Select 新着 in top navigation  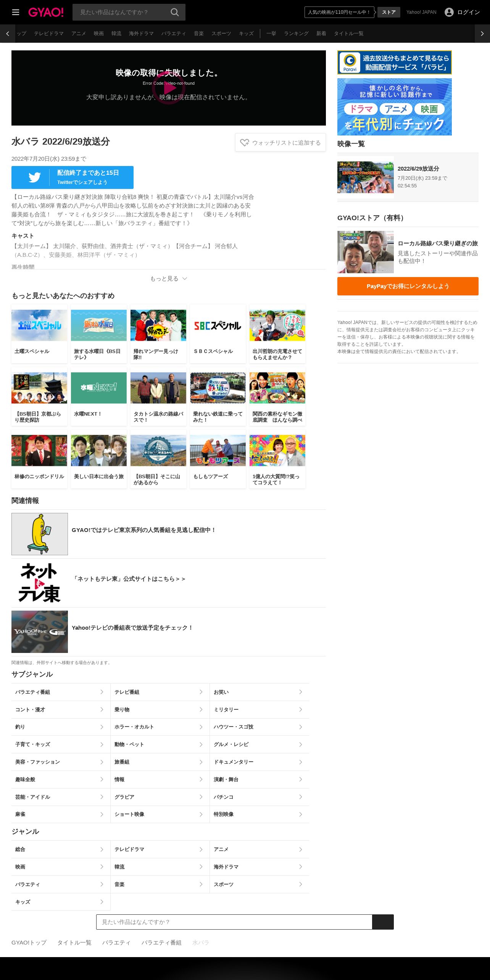coord(321,34)
